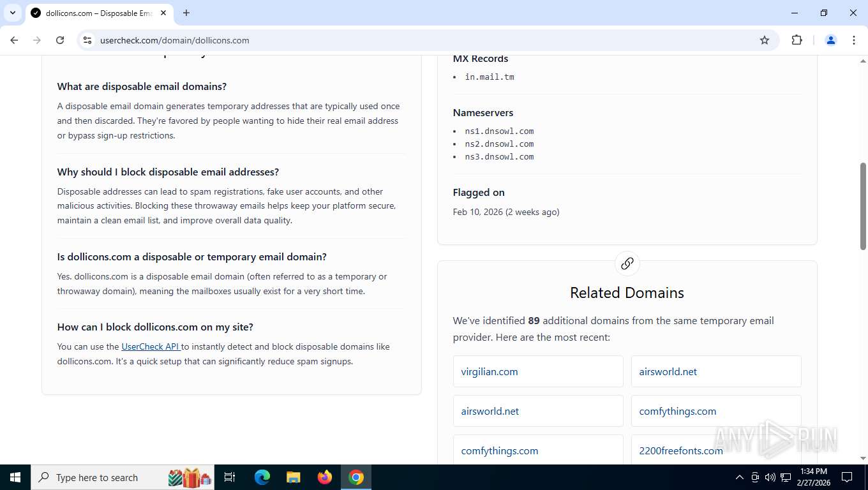This screenshot has height=490, width=868.
Task: Click the ns2.dnsowl.com nameserver entry
Action: pyautogui.click(x=499, y=144)
